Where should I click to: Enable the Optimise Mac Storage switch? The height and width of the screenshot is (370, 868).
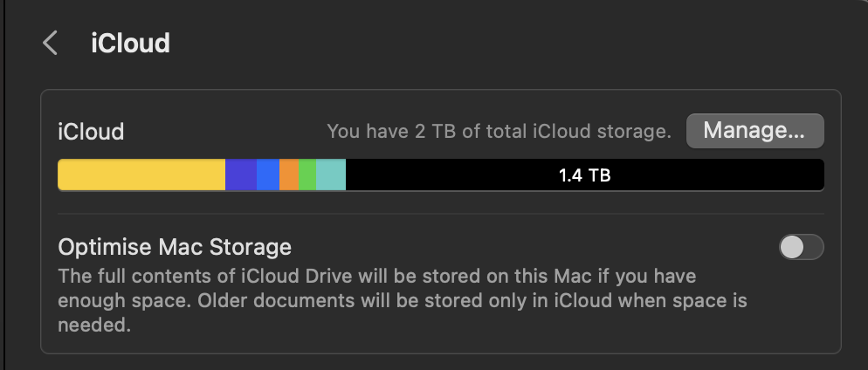click(801, 247)
